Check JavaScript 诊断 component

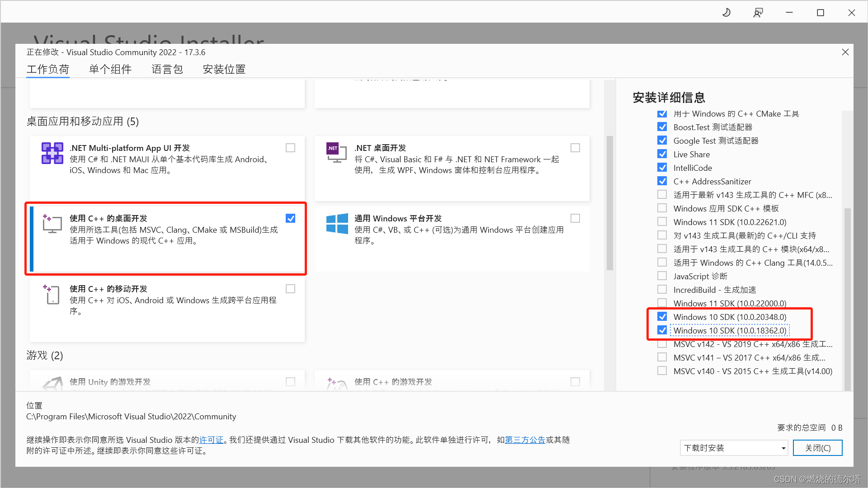point(662,276)
